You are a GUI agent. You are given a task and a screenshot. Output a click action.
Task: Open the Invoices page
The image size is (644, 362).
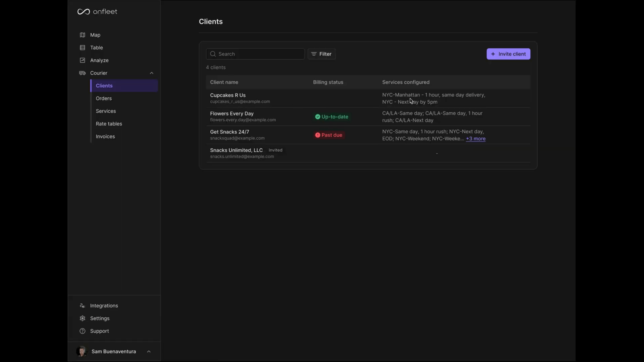[x=105, y=136]
